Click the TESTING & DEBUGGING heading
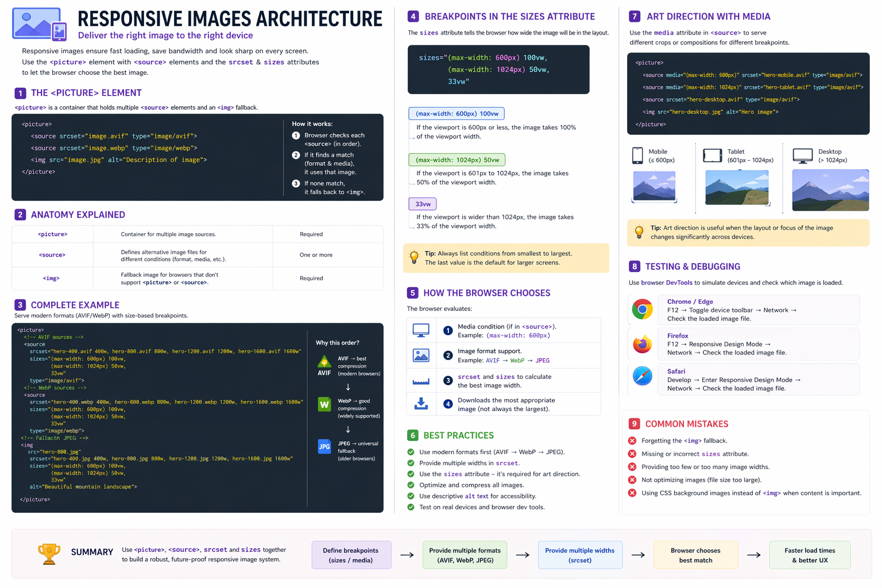 coord(693,266)
